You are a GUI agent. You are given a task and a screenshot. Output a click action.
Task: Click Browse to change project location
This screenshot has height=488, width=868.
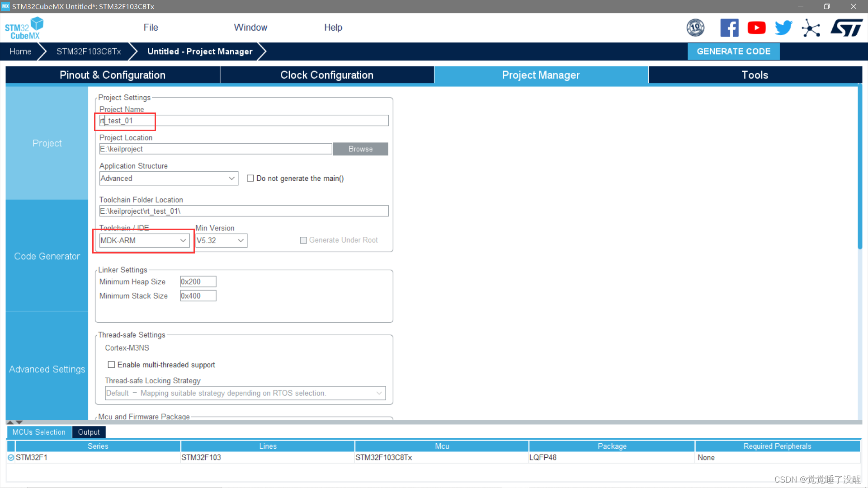tap(360, 148)
